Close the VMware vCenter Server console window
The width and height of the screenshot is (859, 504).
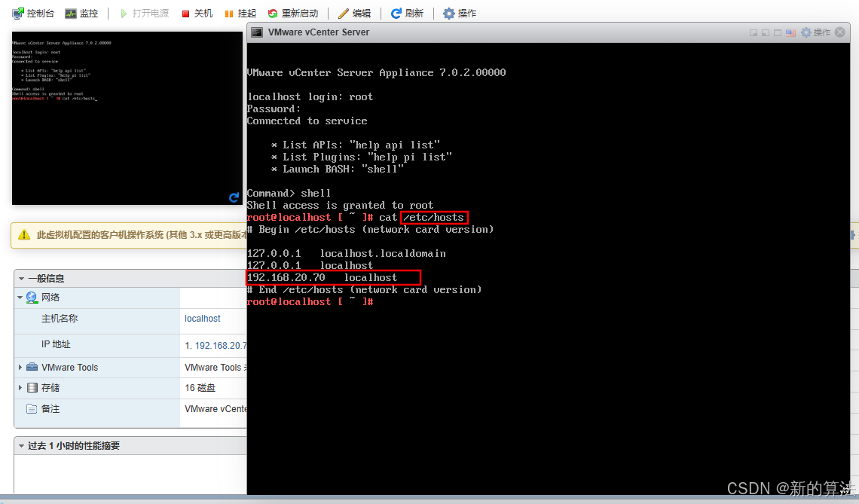tap(840, 32)
